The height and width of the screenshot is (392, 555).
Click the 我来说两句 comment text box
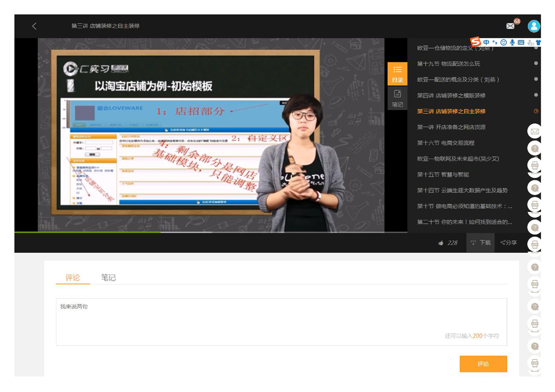click(x=281, y=321)
